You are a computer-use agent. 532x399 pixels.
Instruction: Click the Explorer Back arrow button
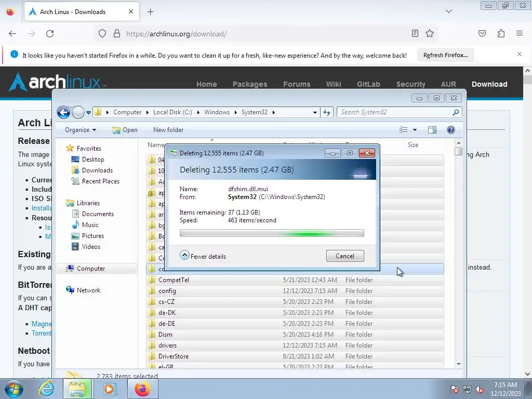pos(63,112)
